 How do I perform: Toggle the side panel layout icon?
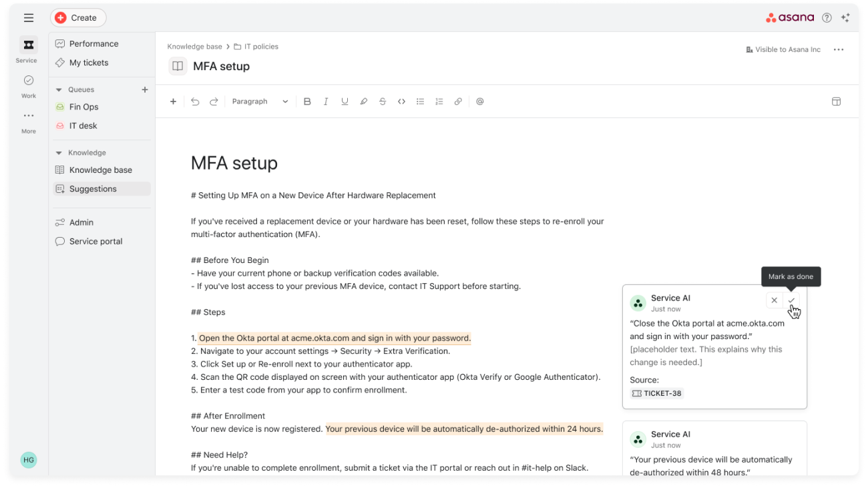pos(836,101)
